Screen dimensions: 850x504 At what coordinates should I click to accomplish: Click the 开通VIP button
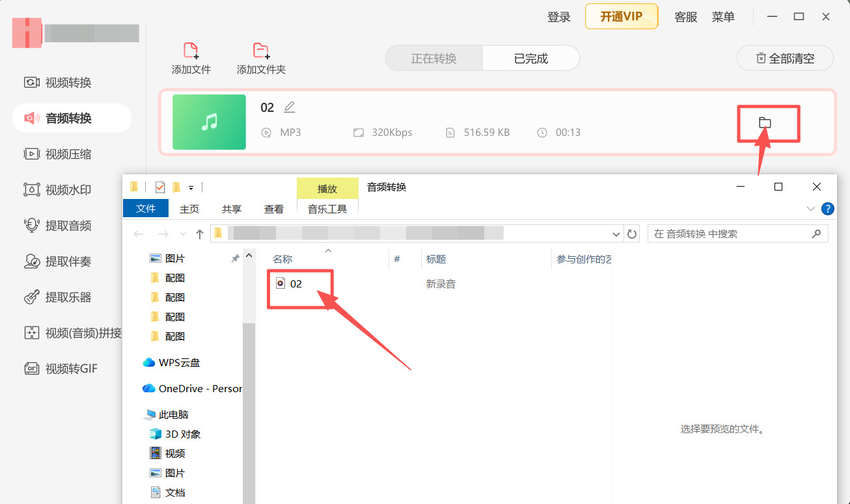[x=621, y=16]
